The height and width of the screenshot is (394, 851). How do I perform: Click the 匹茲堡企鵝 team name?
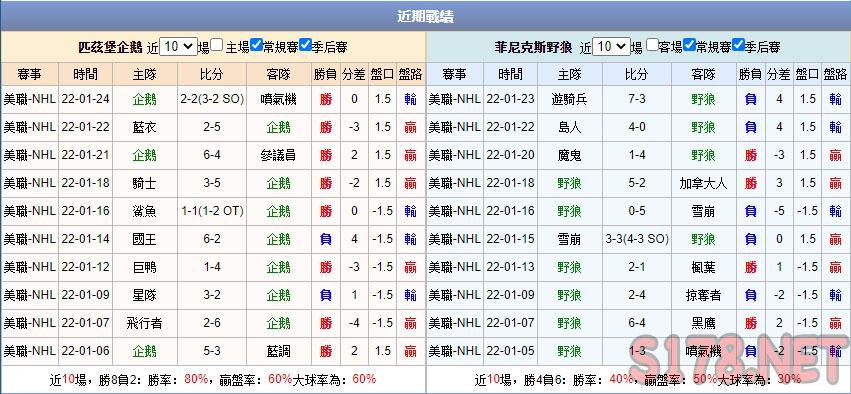(111, 47)
